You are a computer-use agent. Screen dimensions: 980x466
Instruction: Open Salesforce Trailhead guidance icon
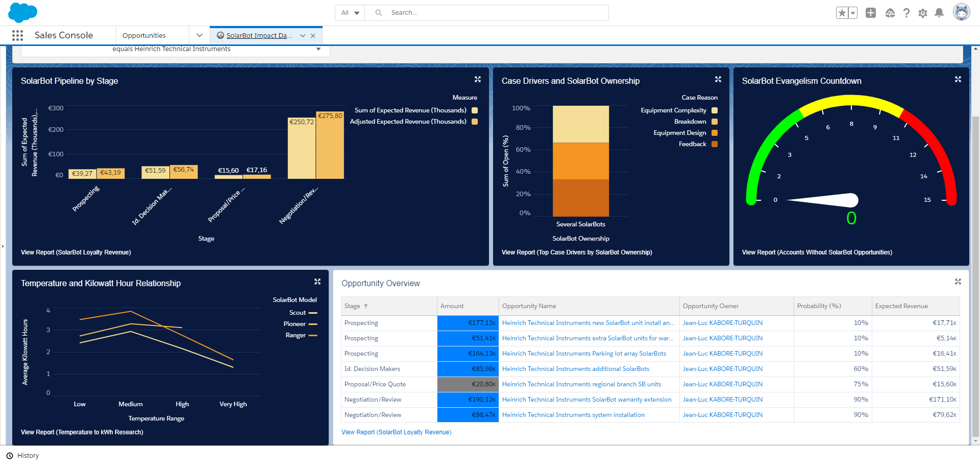click(890, 13)
